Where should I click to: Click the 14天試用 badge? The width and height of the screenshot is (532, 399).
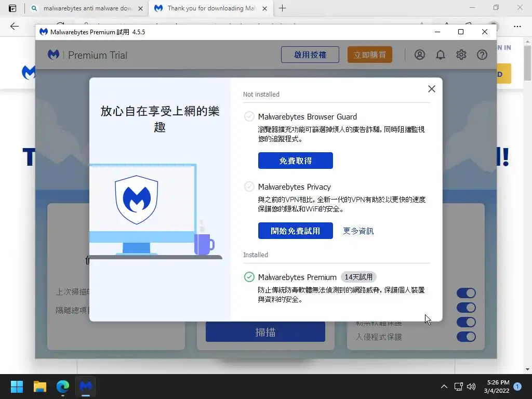(358, 277)
